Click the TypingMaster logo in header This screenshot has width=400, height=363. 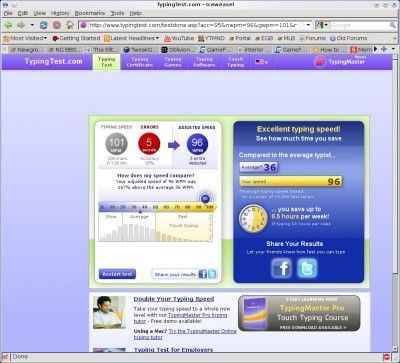340,61
